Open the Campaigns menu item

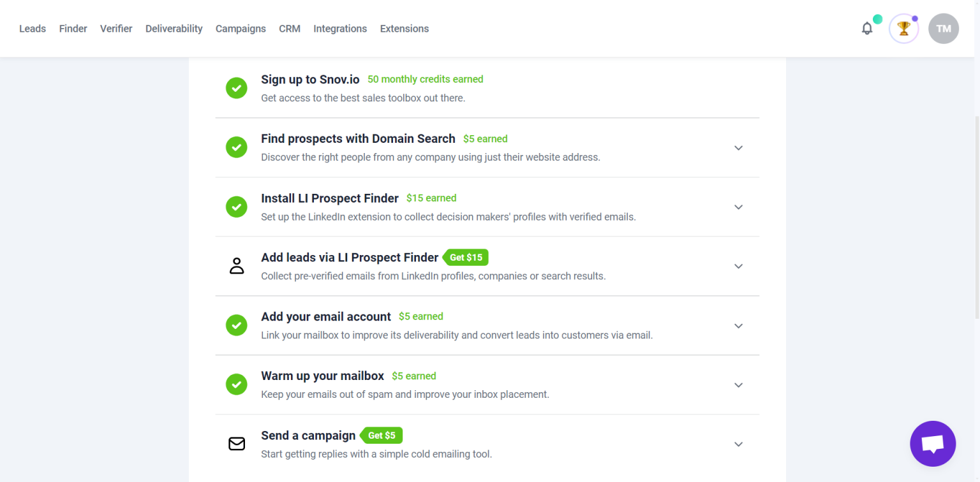tap(241, 29)
